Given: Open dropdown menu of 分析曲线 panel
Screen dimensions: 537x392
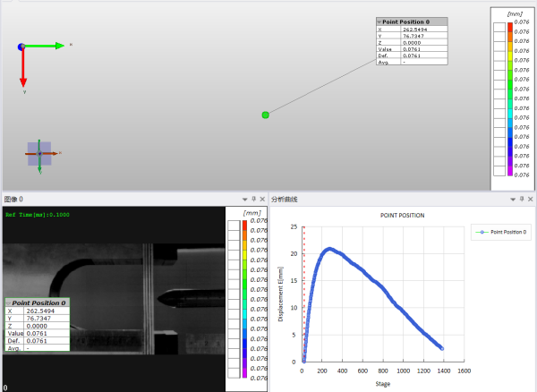Looking at the screenshot, I should [x=513, y=200].
